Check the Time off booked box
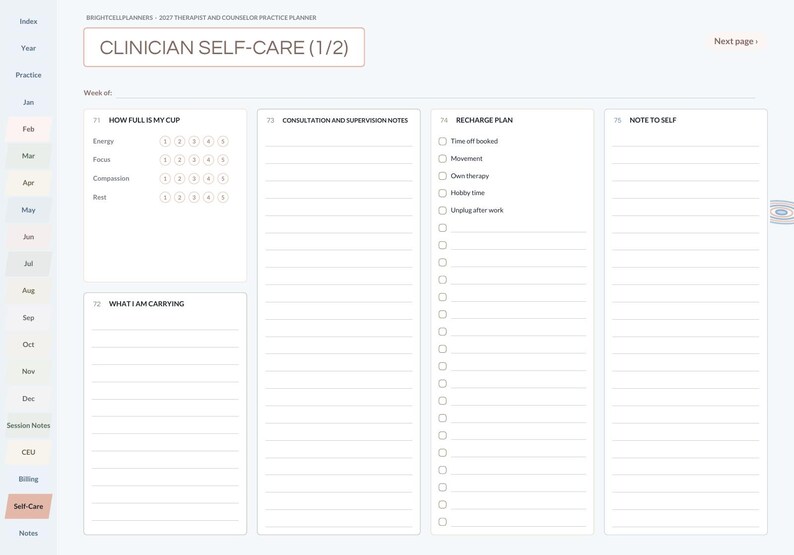Screen dimensions: 794x555 tap(443, 141)
